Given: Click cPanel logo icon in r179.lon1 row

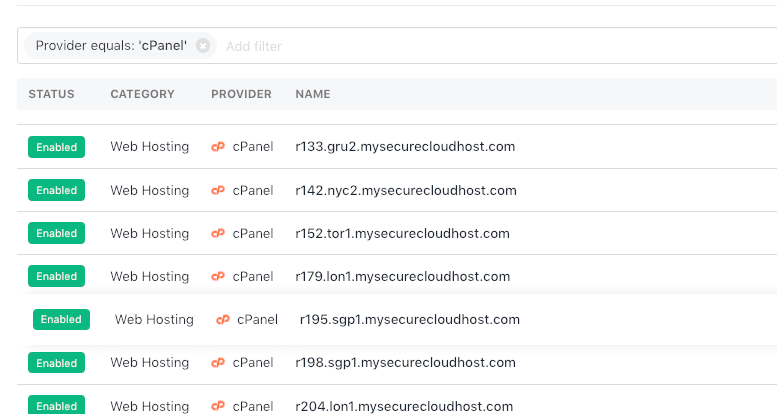Looking at the screenshot, I should pos(218,277).
